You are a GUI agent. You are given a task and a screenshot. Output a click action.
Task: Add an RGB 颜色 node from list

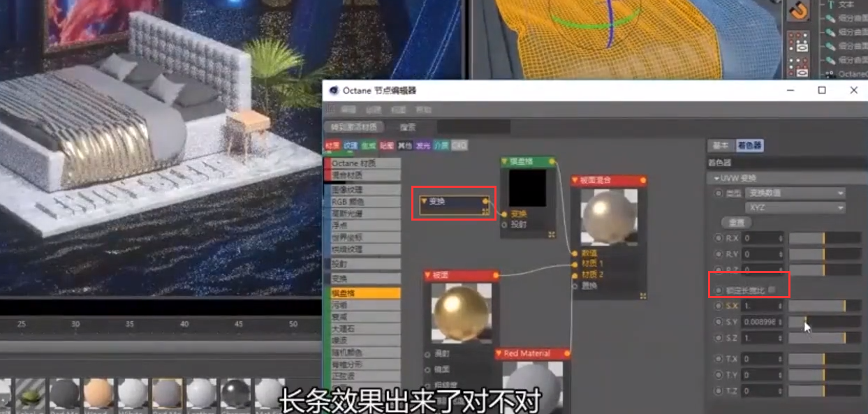click(363, 202)
